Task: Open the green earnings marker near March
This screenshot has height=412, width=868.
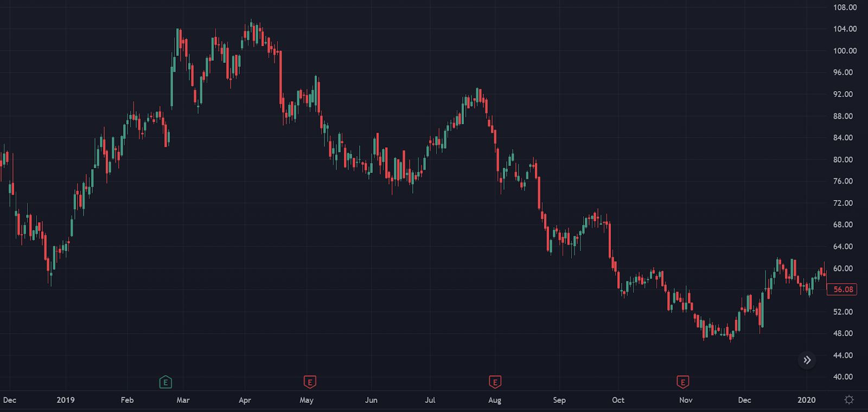Action: coord(165,382)
